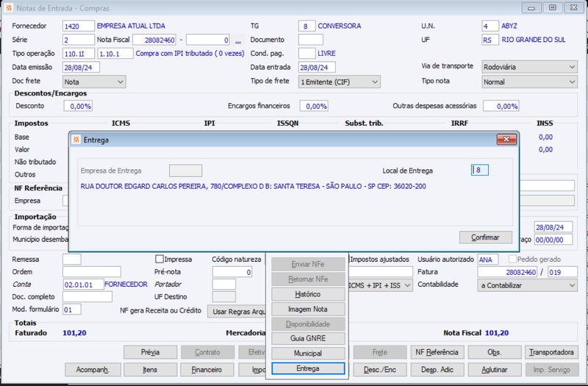Viewport: 588px width, 386px height.
Task: Click the Portador field
Action: tap(224, 285)
